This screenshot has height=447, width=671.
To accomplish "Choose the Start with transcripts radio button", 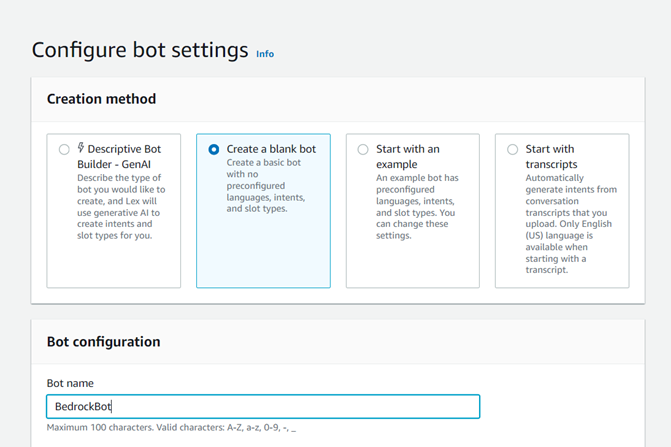I will coord(512,149).
